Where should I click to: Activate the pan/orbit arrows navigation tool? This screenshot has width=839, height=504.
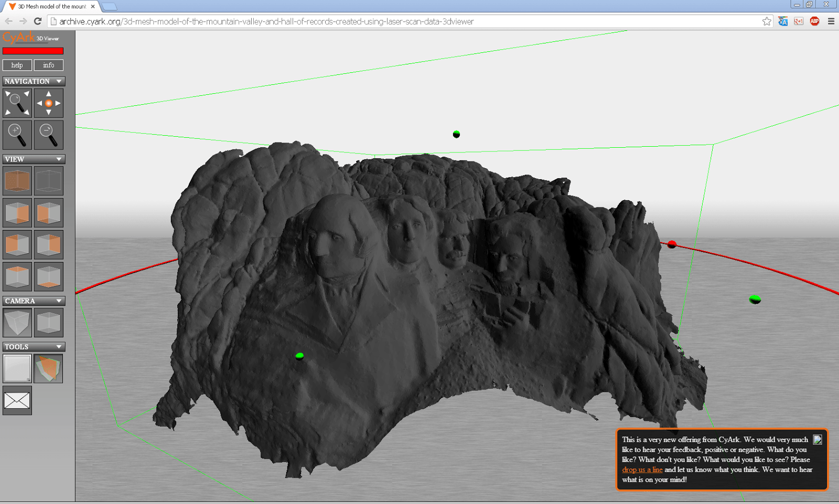[x=49, y=103]
